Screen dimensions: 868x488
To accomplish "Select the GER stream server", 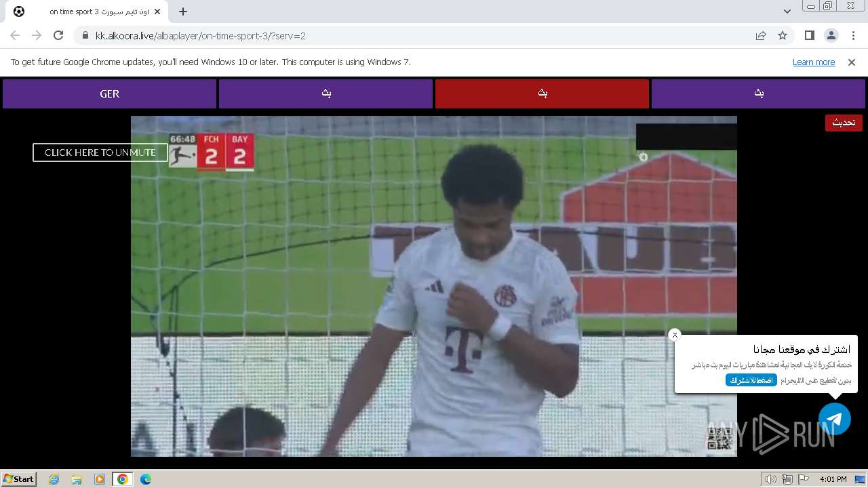I will [109, 94].
